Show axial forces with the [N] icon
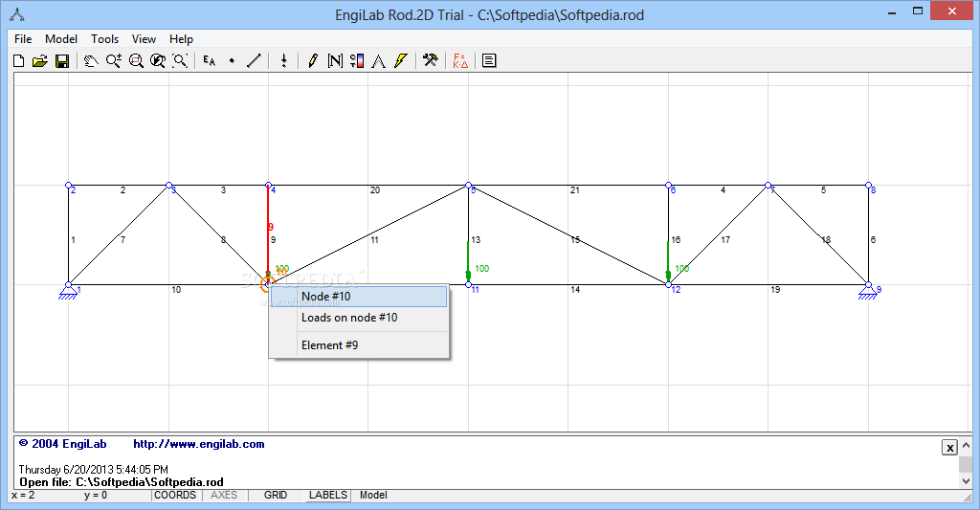The height and width of the screenshot is (510, 980). tap(335, 60)
